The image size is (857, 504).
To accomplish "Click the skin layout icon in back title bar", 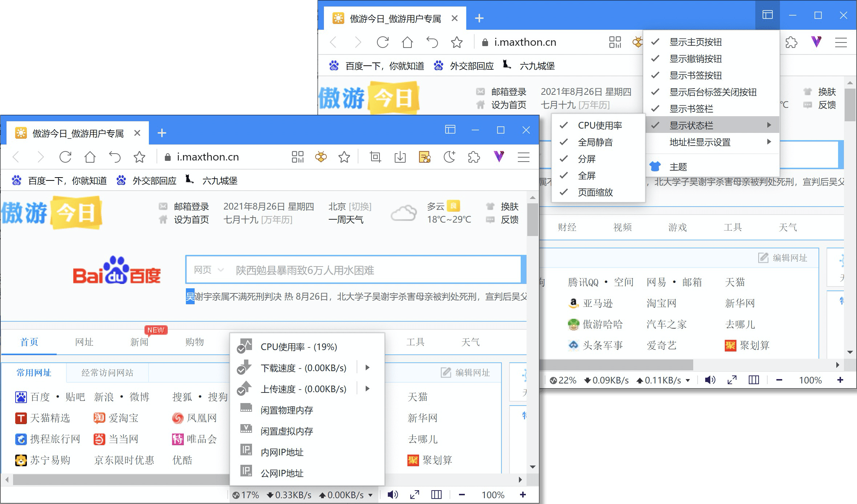I will (767, 15).
